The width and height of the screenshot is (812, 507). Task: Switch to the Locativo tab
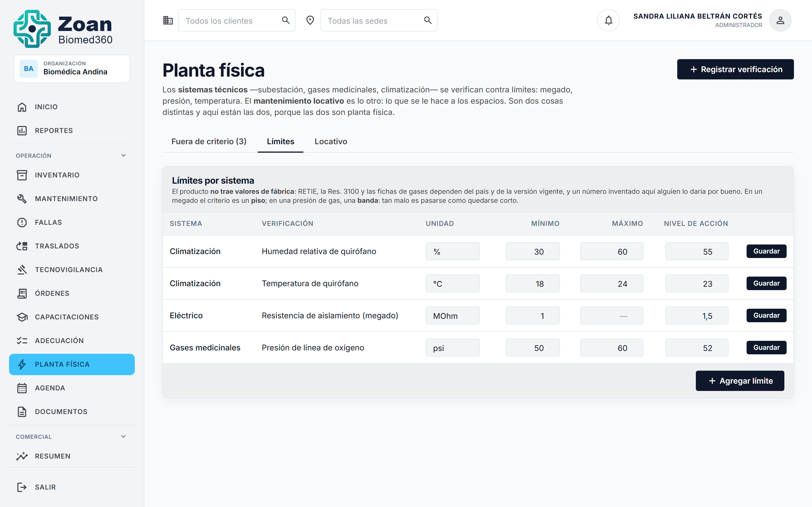tap(331, 141)
